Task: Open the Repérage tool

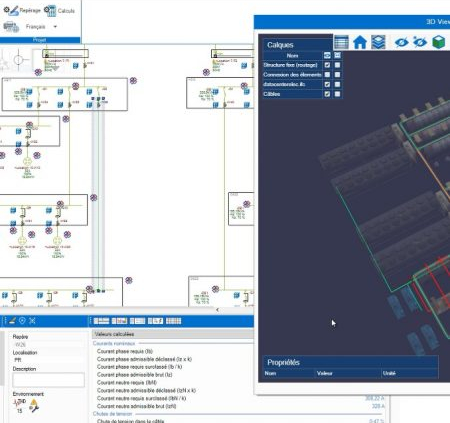Action: point(22,11)
